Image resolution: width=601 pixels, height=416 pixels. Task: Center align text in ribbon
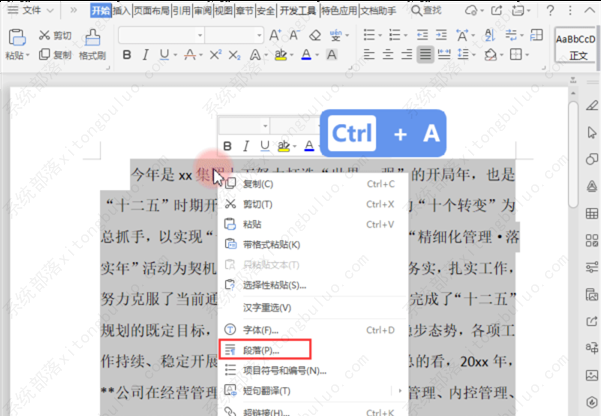(x=388, y=55)
